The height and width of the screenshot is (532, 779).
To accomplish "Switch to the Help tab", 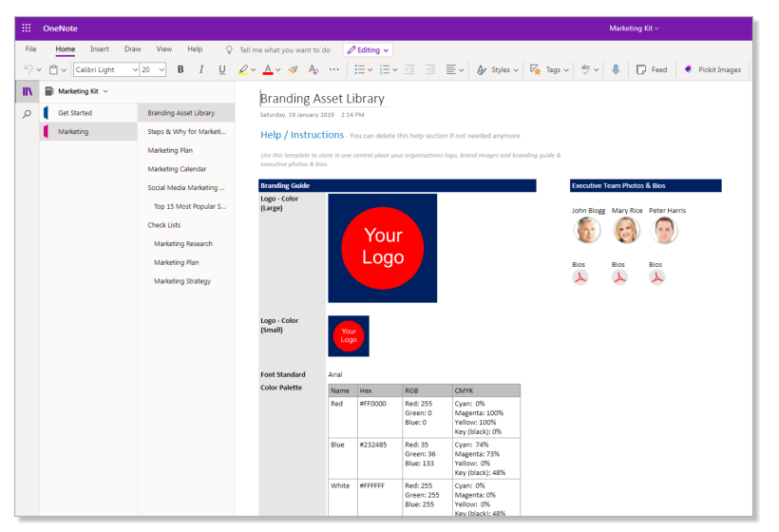I will coord(195,49).
